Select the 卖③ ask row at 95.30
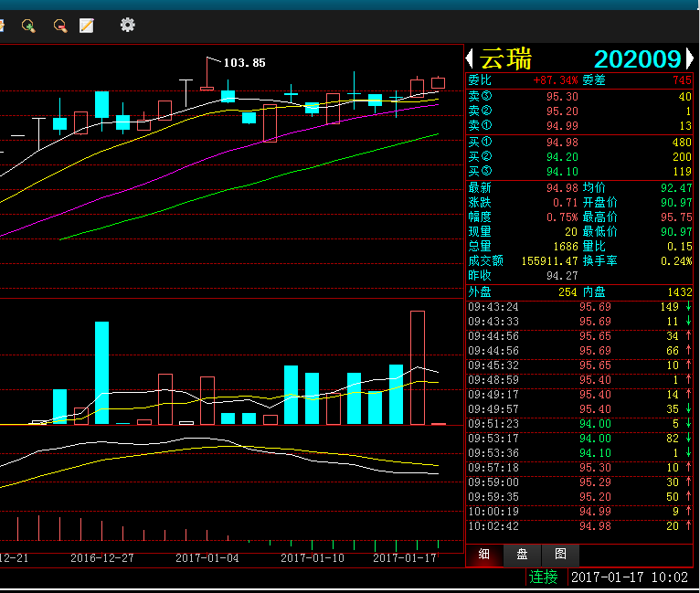 (x=579, y=97)
